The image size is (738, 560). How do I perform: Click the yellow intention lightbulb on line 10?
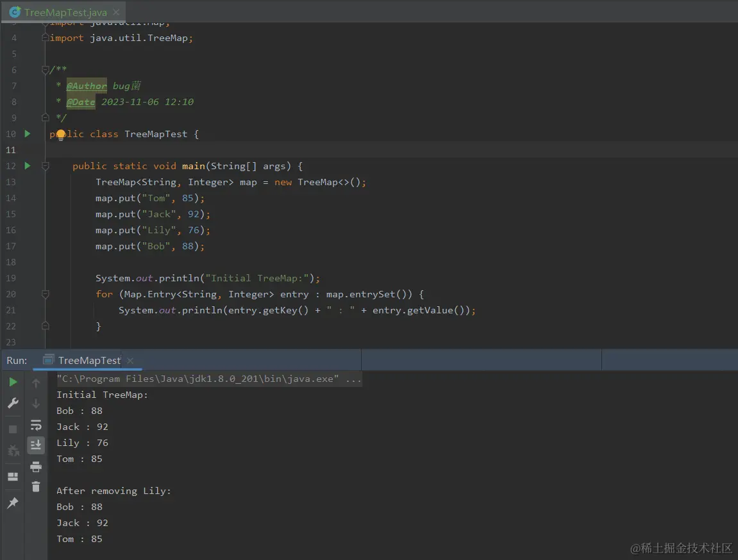(61, 135)
